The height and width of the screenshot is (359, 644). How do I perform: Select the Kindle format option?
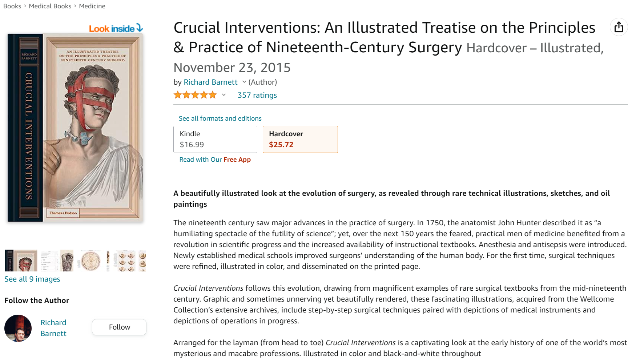(x=215, y=139)
